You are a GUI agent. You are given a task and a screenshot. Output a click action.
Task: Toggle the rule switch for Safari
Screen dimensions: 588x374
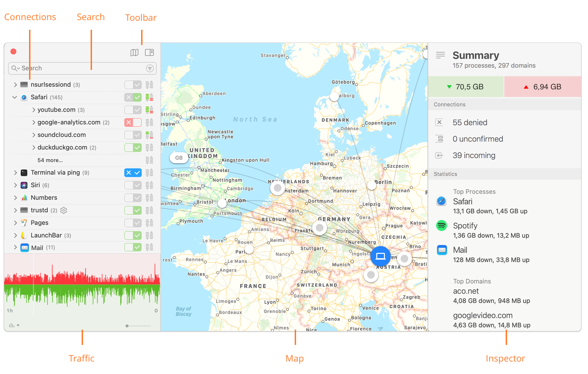coord(133,97)
